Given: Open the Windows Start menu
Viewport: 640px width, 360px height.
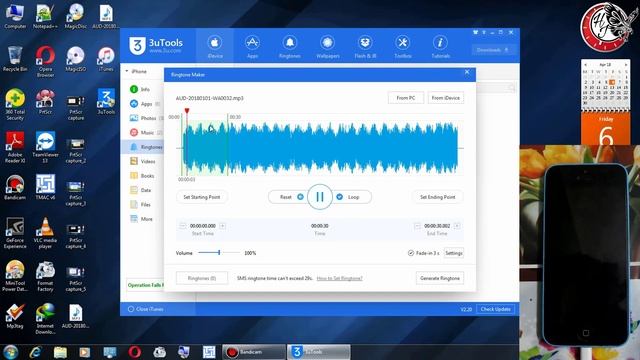Looking at the screenshot, I should pos(11,352).
